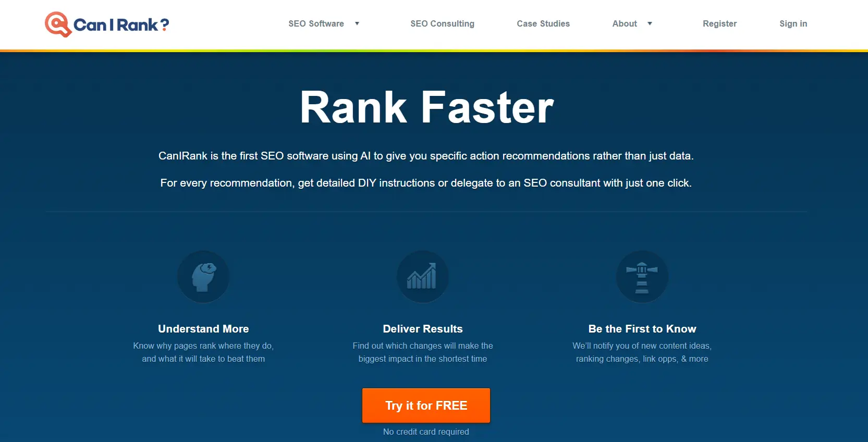The width and height of the screenshot is (868, 442).
Task: Click the brain Understand More icon
Action: click(x=203, y=277)
